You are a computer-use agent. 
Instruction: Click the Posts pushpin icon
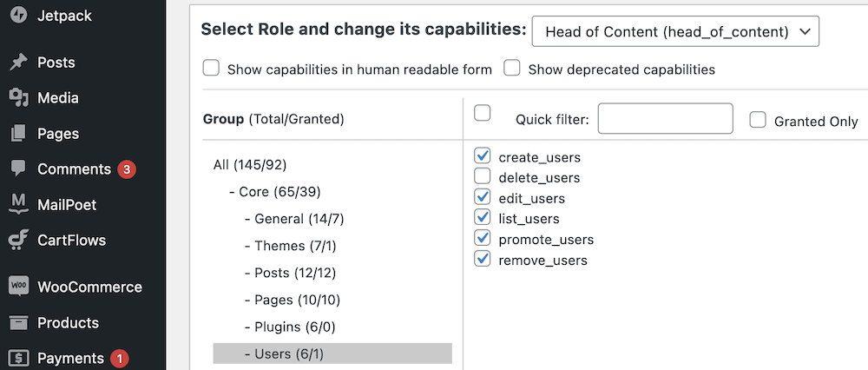tap(18, 63)
